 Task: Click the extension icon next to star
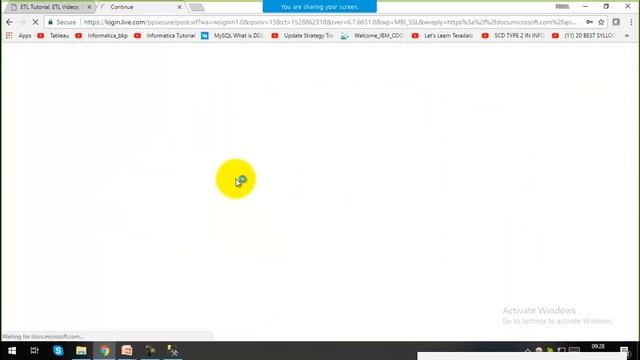tap(616, 22)
